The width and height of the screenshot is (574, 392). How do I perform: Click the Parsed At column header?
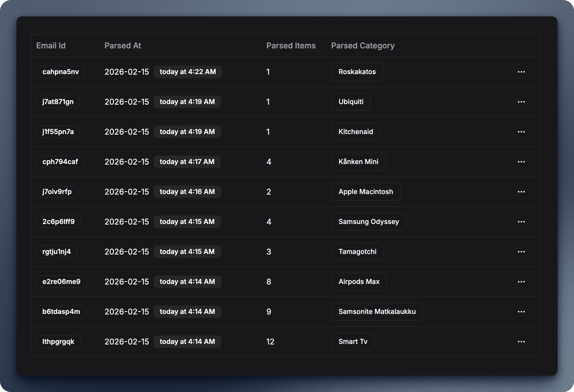(x=123, y=46)
